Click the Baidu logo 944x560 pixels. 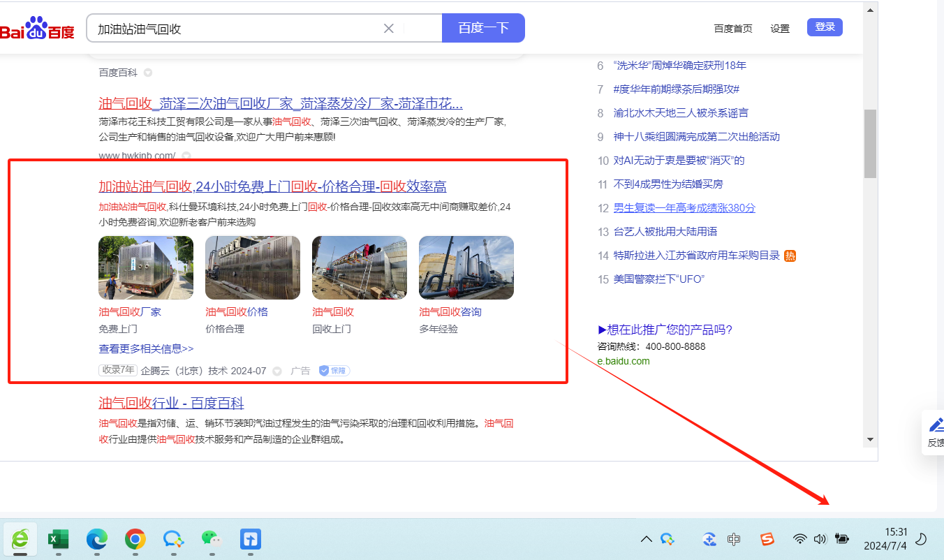[36, 29]
